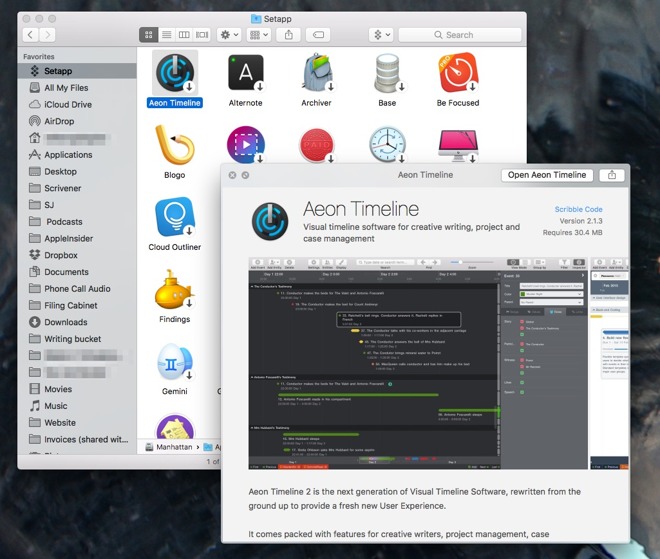
Task: Open Movies in the sidebar
Action: tap(77, 389)
